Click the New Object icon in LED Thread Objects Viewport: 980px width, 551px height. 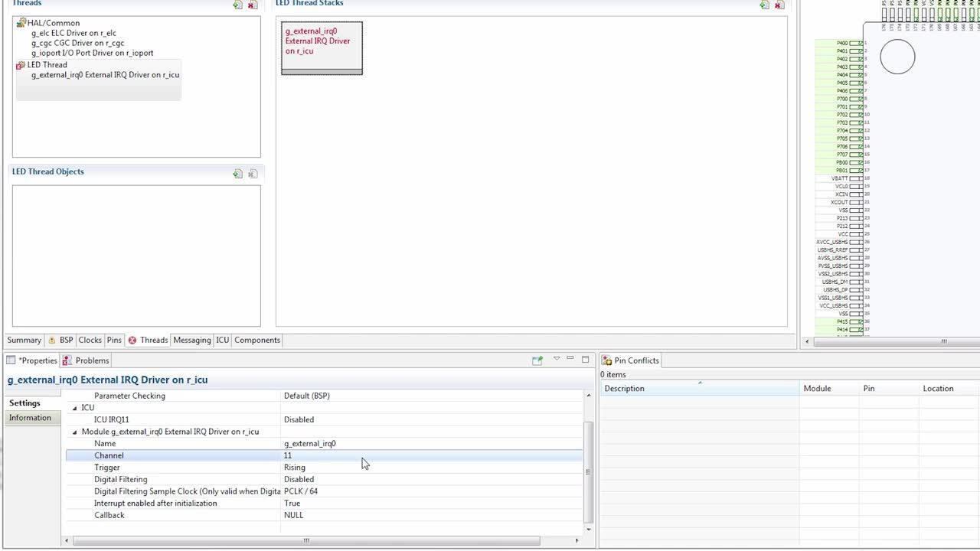point(237,173)
